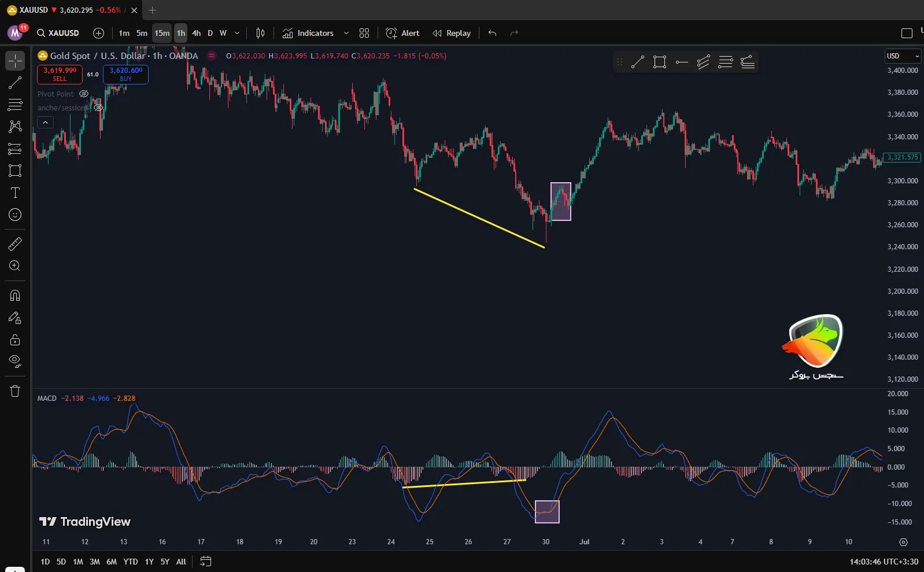Click the ruler measure tool
The width and height of the screenshot is (924, 572).
tap(15, 244)
